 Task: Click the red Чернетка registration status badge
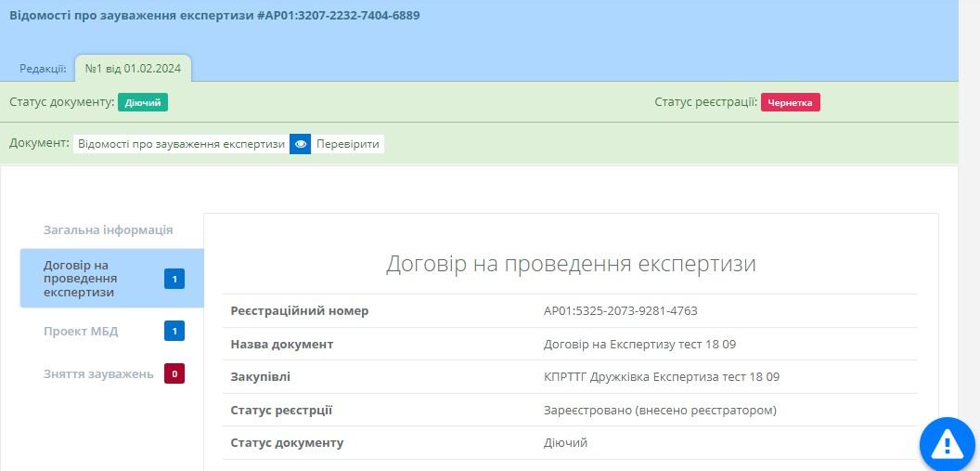point(790,102)
